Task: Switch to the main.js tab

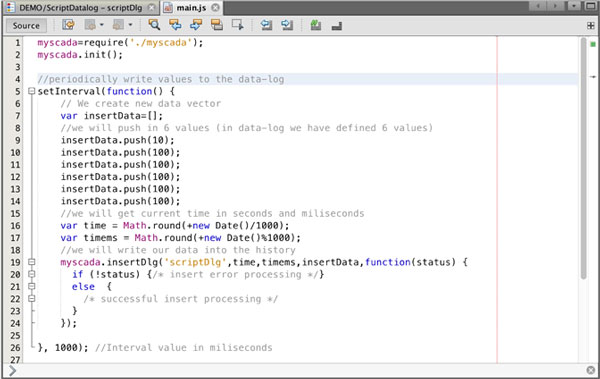Action: click(x=191, y=8)
